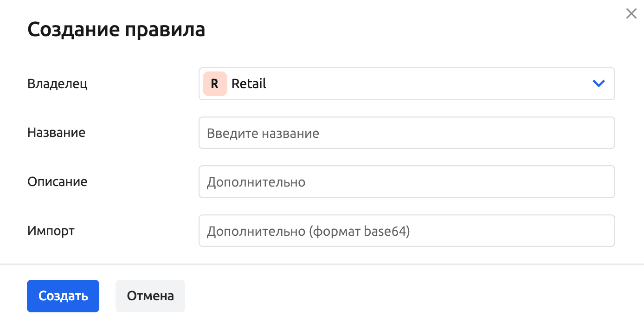Close the rule creation dialog

pos(631,14)
